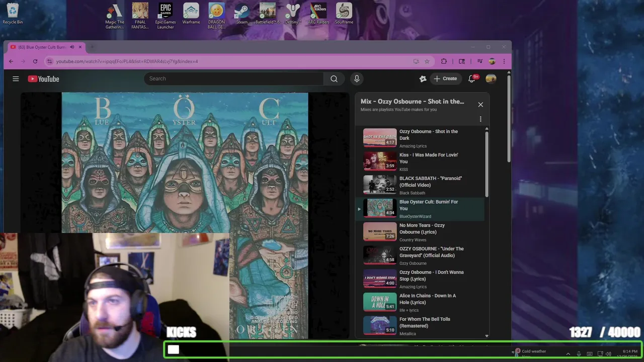This screenshot has width=644, height=362.
Task: Click the playlist scroll down arrow
Action: click(487, 336)
